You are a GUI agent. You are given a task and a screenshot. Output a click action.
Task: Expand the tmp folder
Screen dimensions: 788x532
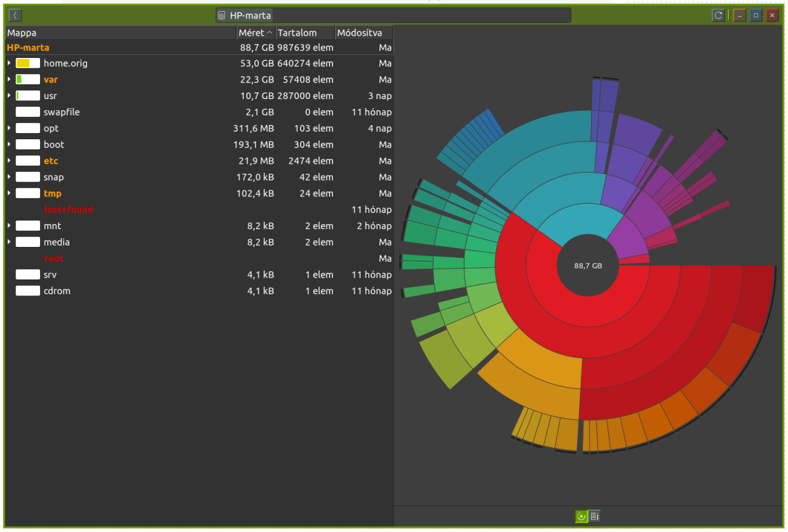pyautogui.click(x=9, y=193)
